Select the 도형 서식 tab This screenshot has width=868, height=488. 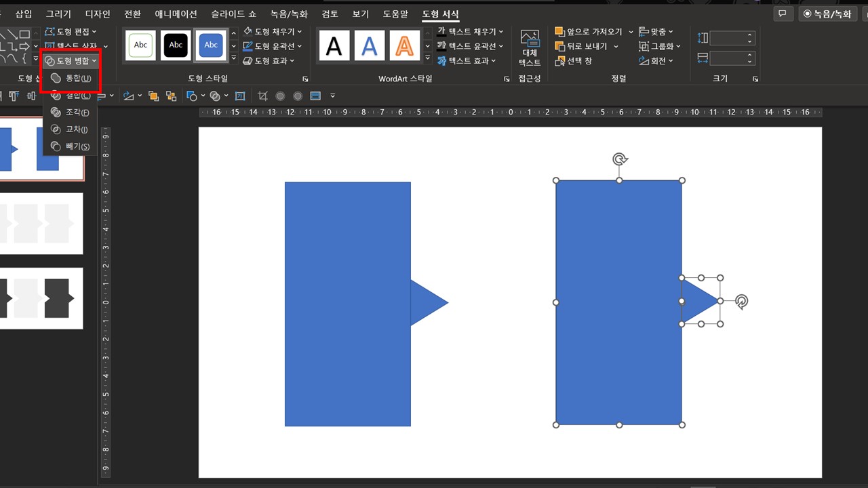tap(440, 14)
